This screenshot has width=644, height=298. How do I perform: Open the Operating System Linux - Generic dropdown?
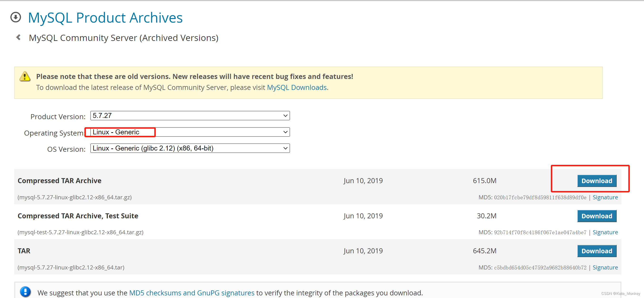[x=190, y=132]
